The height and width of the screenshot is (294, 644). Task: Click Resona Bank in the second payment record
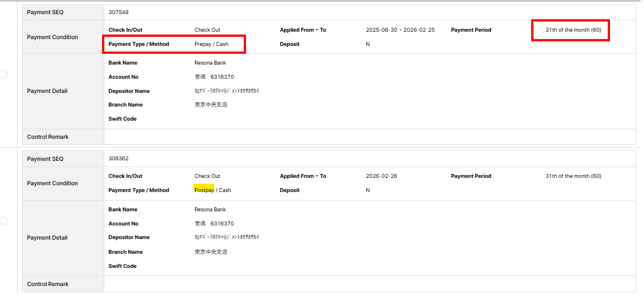point(210,210)
